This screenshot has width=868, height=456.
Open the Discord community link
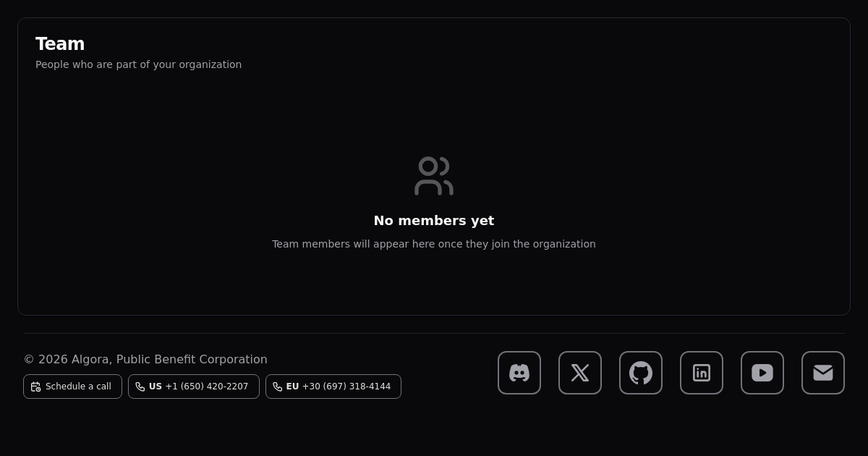519,373
